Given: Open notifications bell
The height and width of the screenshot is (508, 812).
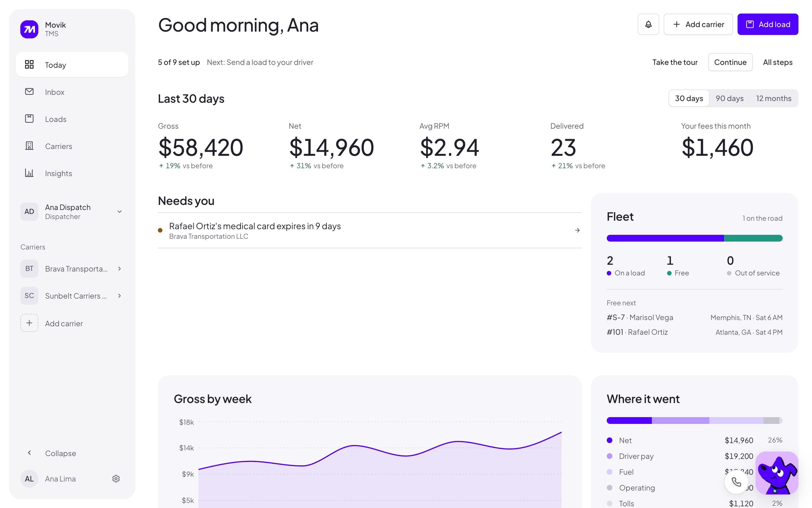Looking at the screenshot, I should point(648,24).
